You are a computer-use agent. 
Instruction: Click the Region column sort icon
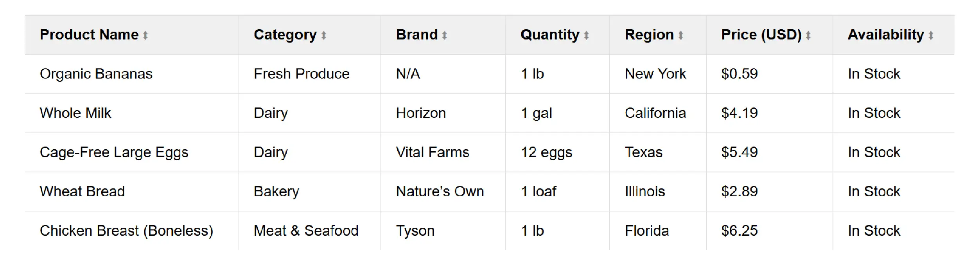click(681, 36)
